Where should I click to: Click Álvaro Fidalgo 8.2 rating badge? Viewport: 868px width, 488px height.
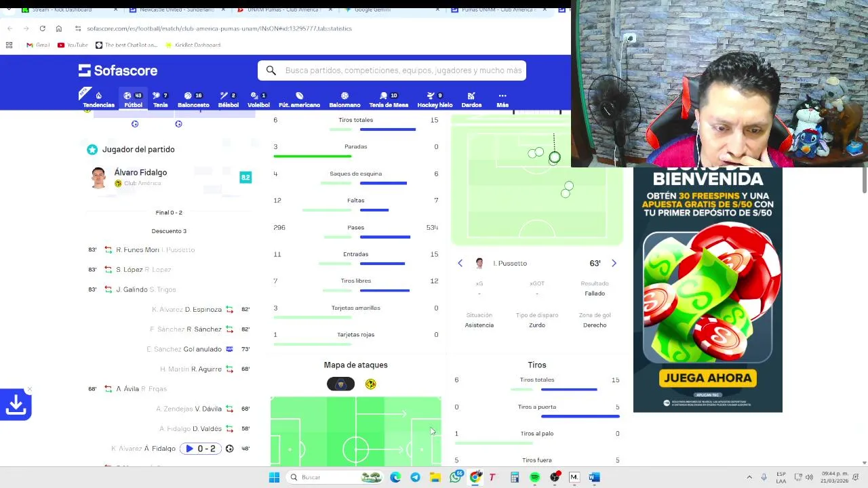[245, 178]
